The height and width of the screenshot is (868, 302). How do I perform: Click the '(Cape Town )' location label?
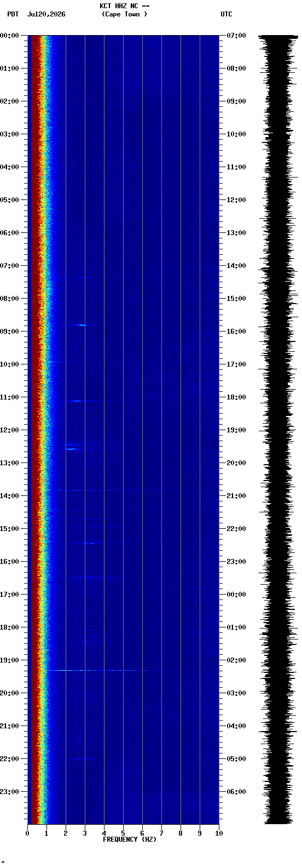124,14
